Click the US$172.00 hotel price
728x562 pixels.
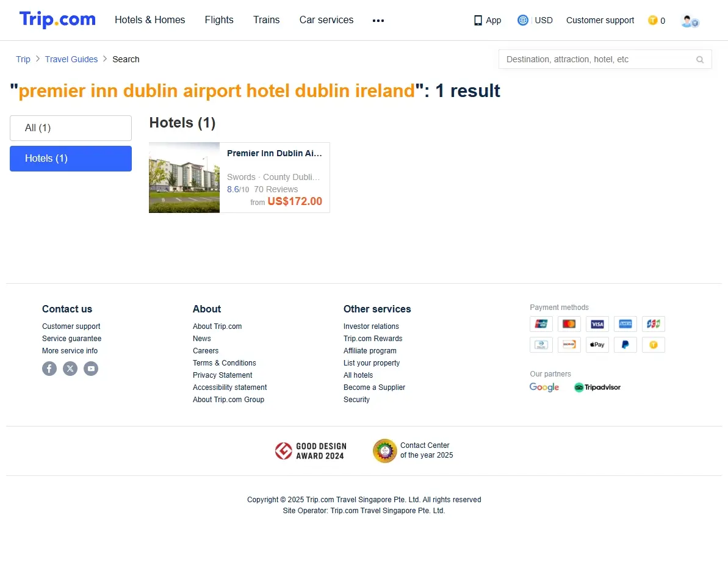294,201
